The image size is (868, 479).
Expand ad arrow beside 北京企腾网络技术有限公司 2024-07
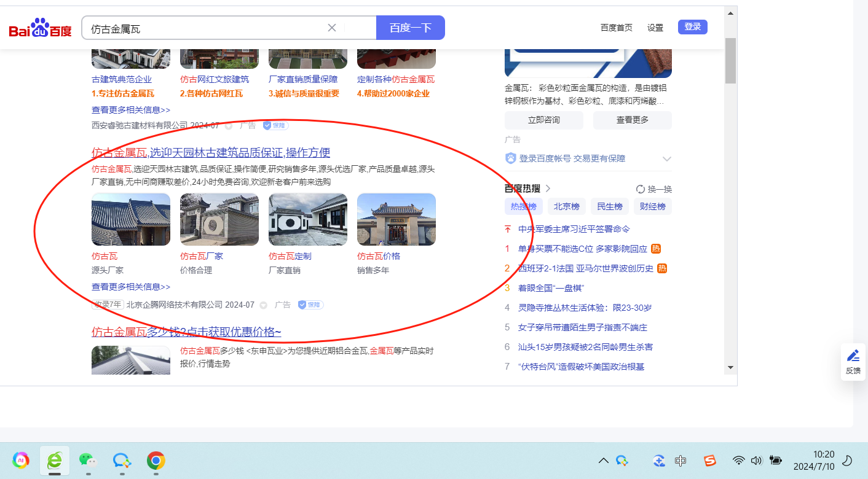[264, 305]
